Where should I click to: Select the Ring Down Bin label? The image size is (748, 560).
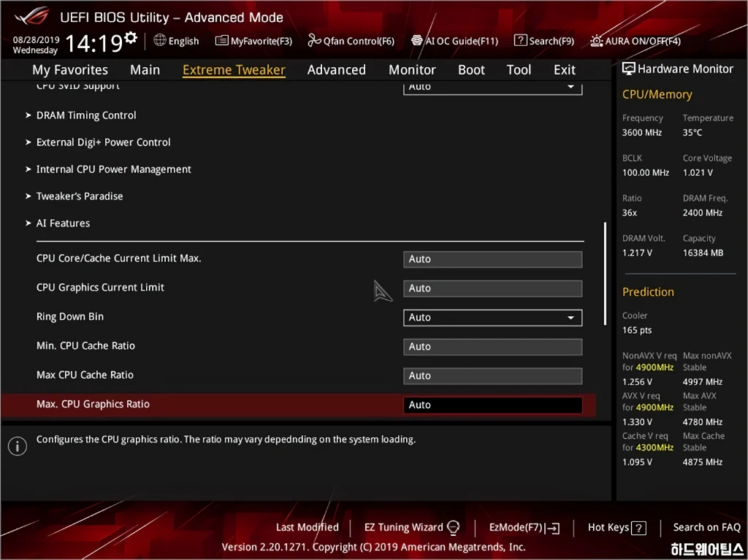70,317
